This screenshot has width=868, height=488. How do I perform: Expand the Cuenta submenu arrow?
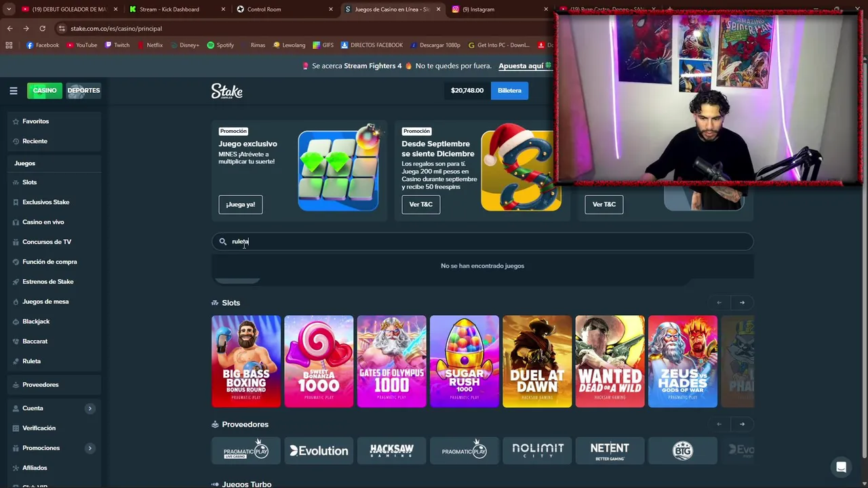[90, 408]
